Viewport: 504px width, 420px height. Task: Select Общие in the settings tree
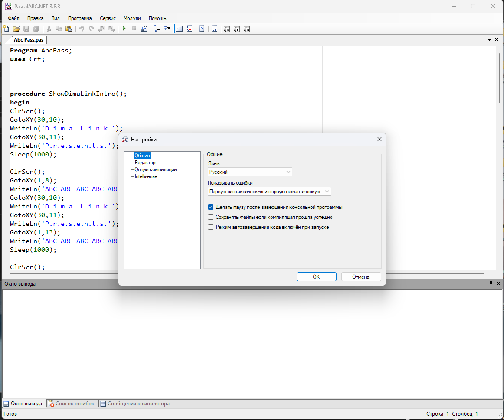(x=142, y=156)
